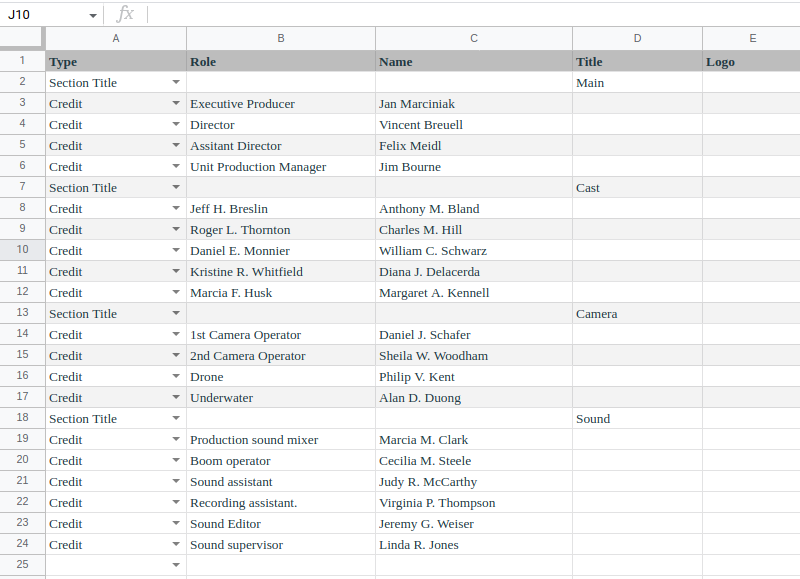Viewport: 800px width, 579px height.
Task: Select the corner select-all box
Action: coord(21,38)
